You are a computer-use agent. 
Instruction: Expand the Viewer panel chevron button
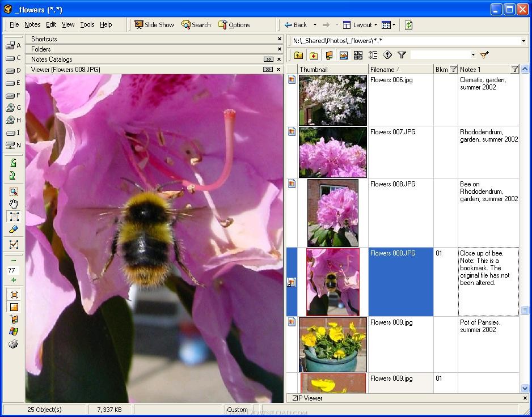point(268,70)
